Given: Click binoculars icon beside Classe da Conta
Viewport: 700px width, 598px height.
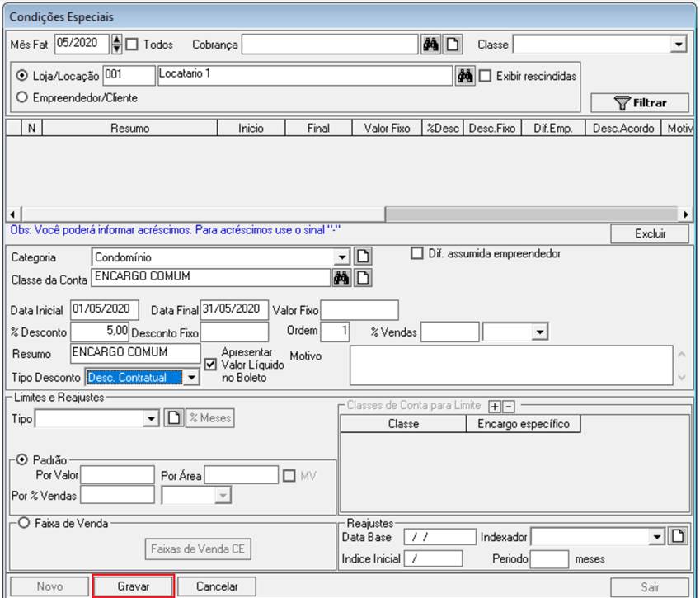Looking at the screenshot, I should (341, 278).
